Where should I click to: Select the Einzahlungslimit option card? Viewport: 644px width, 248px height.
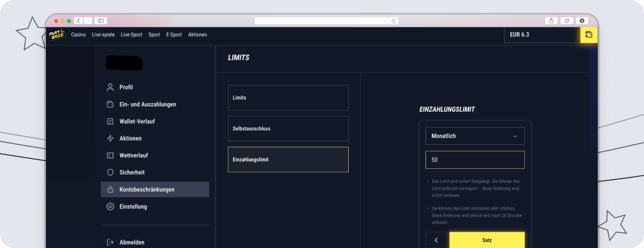[288, 160]
